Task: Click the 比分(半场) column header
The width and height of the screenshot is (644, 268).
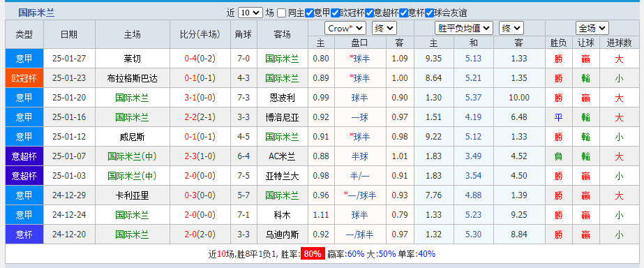Action: (200, 34)
